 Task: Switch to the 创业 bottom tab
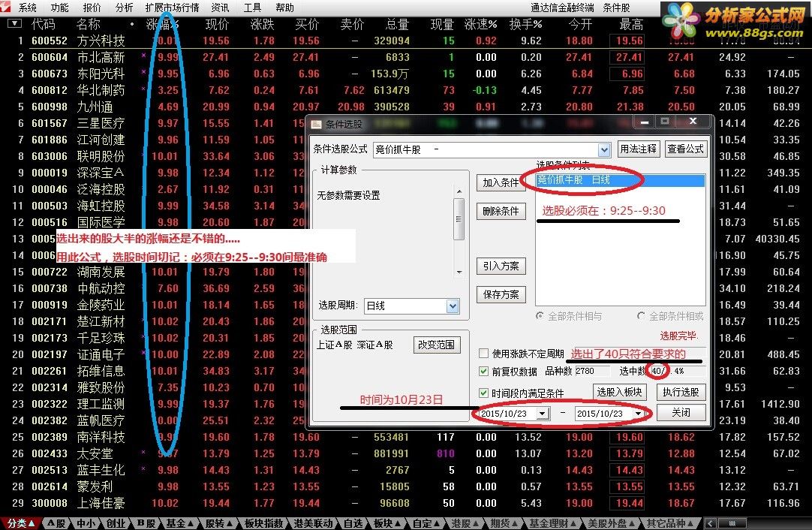point(115,523)
